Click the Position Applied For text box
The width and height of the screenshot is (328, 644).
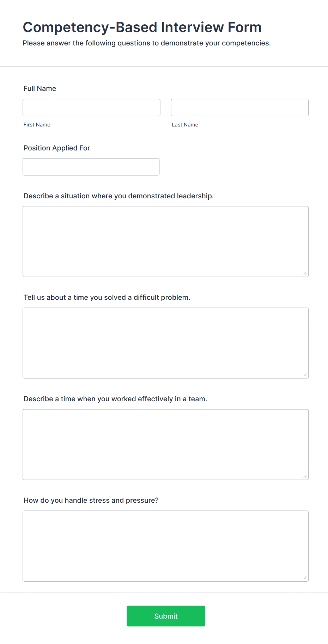coord(91,167)
